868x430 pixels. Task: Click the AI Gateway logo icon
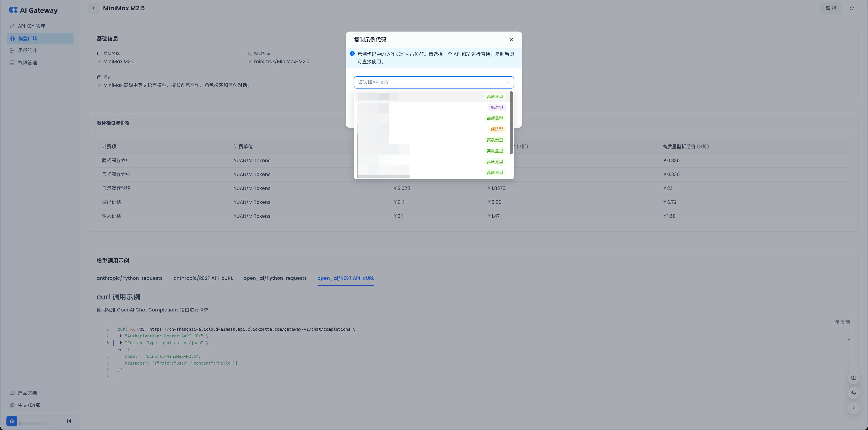coord(13,10)
